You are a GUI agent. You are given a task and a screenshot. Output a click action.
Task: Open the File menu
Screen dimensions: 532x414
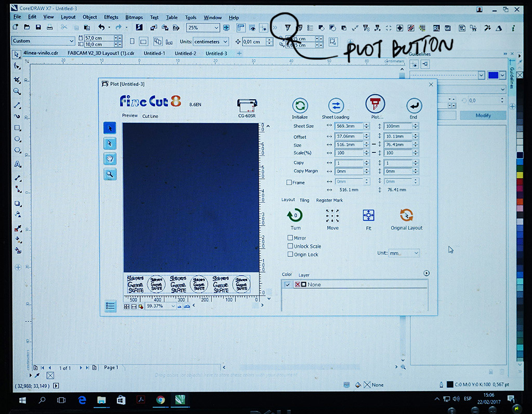click(x=17, y=17)
